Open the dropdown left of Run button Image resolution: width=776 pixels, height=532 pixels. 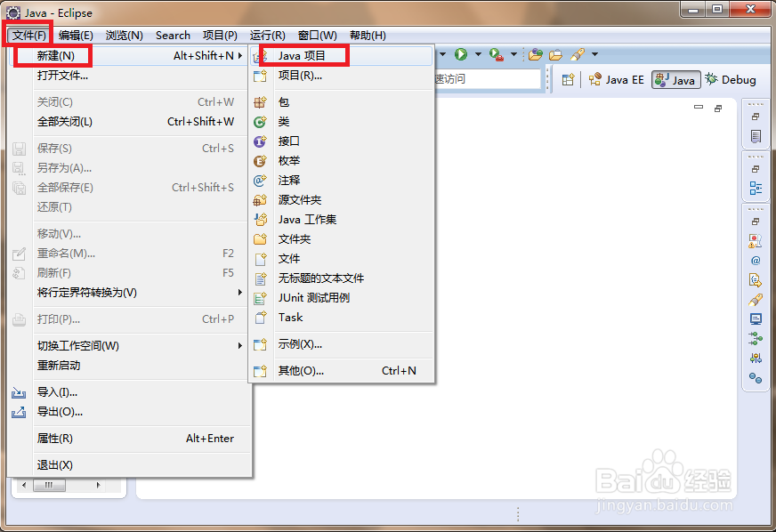(x=442, y=54)
